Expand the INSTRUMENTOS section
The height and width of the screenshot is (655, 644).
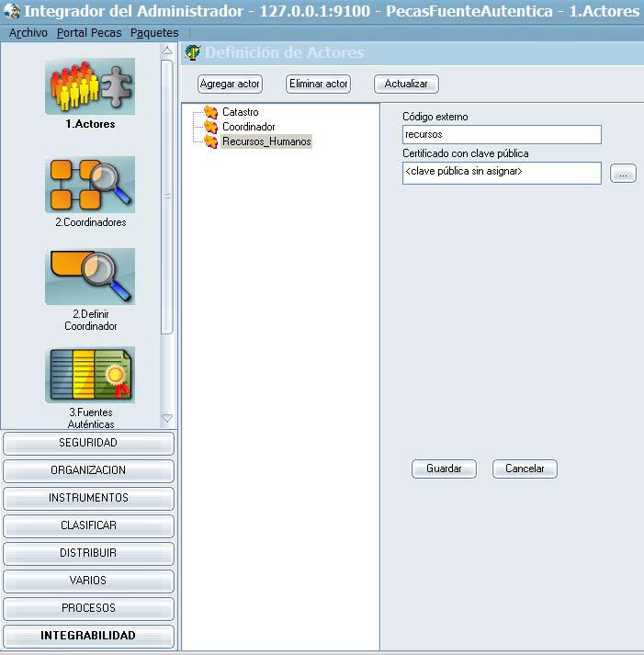click(x=88, y=498)
